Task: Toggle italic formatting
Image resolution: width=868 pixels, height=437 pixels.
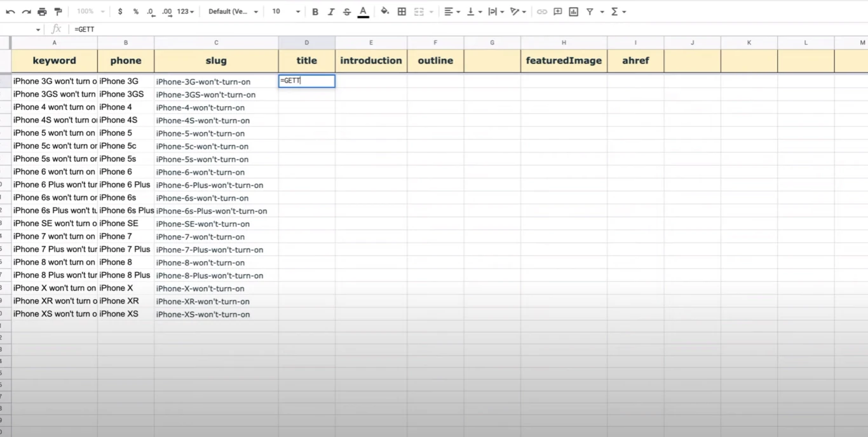Action: click(330, 11)
